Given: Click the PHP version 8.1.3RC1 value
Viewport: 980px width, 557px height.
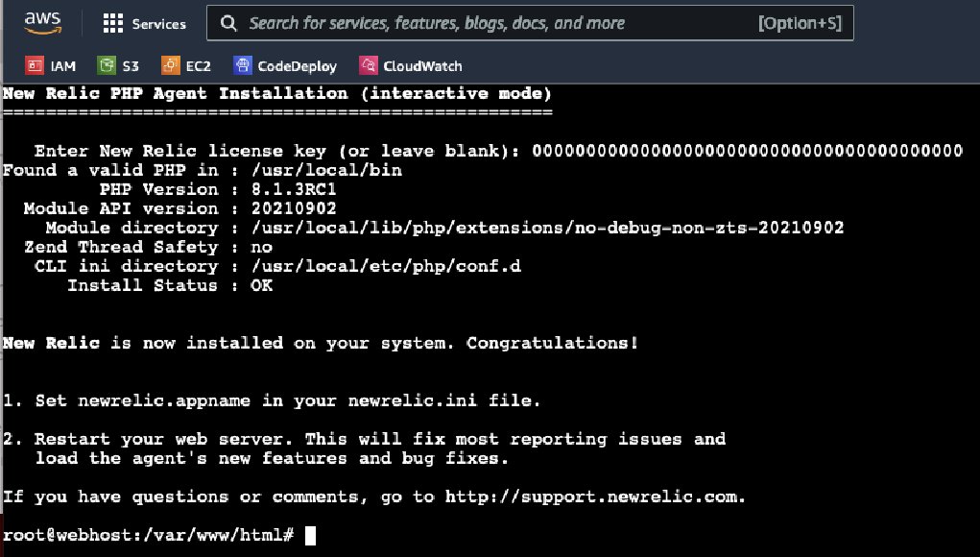Looking at the screenshot, I should [x=294, y=189].
